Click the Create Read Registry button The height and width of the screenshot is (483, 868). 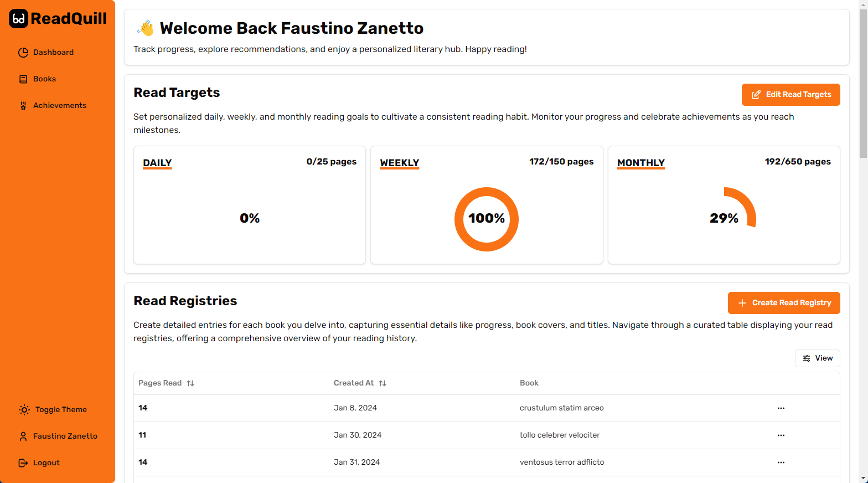(784, 303)
